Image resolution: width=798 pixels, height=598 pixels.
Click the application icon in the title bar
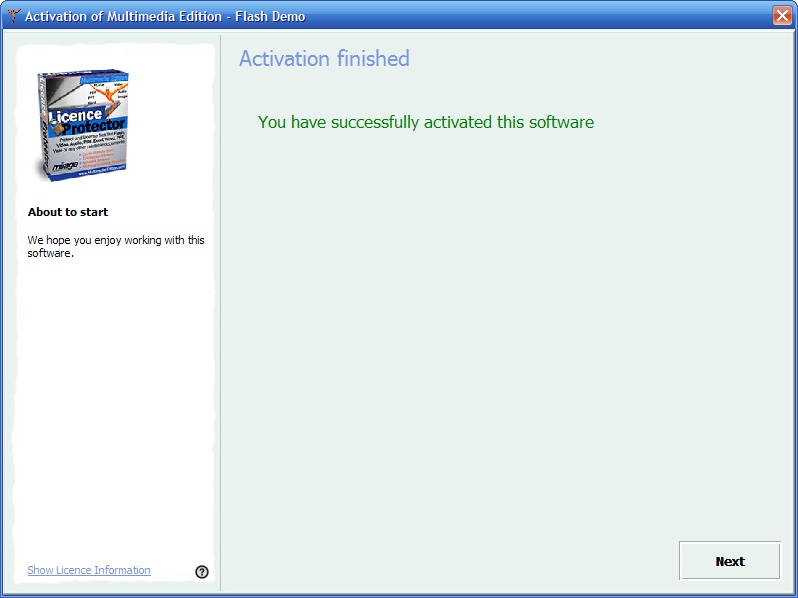click(12, 16)
